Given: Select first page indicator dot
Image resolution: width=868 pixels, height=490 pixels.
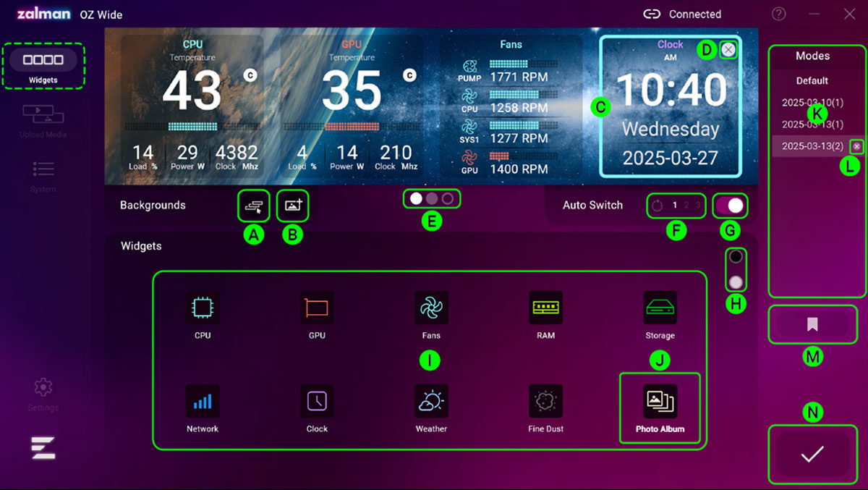Looking at the screenshot, I should point(415,198).
